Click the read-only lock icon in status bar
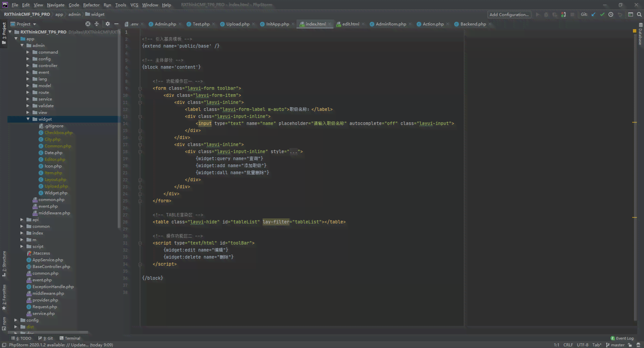 tap(630, 345)
